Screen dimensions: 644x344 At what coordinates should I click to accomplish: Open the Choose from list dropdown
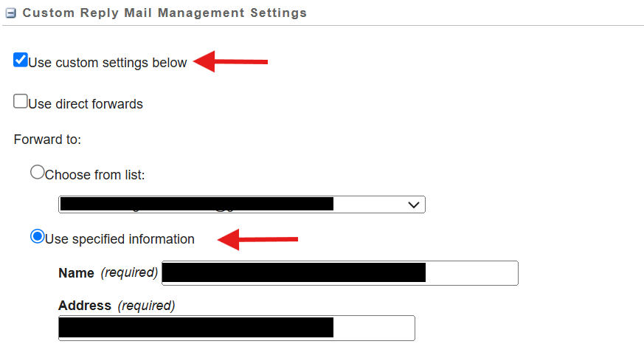[x=242, y=204]
